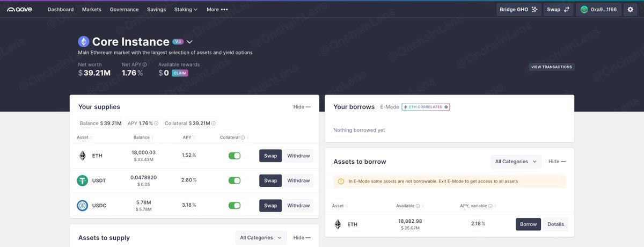Go to the Markets page
This screenshot has height=247, width=644.
coord(92,10)
